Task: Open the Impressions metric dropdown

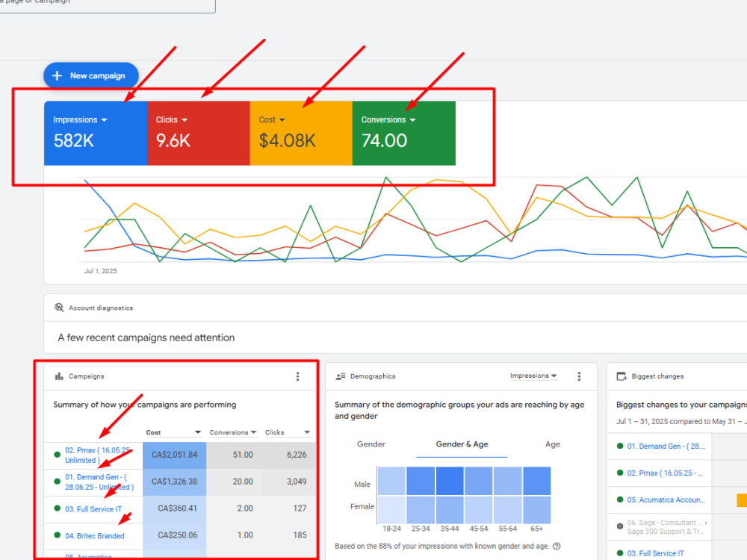Action: pyautogui.click(x=80, y=119)
